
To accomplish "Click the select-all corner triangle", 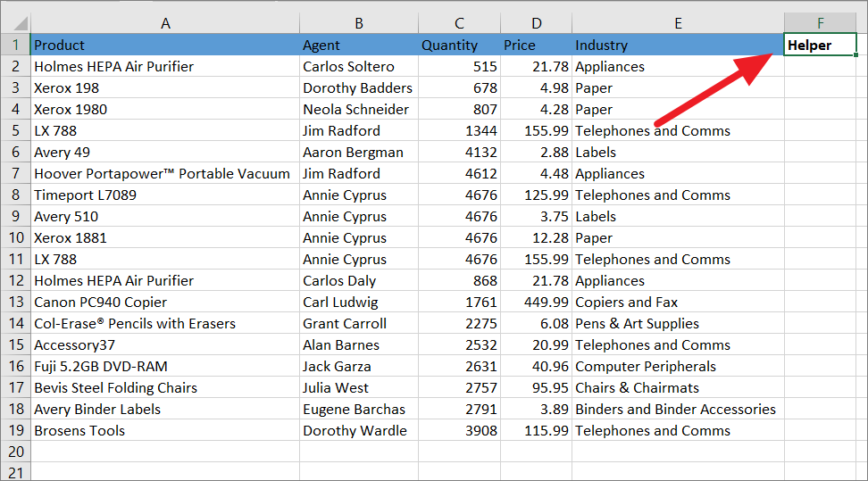I will (x=21, y=23).
